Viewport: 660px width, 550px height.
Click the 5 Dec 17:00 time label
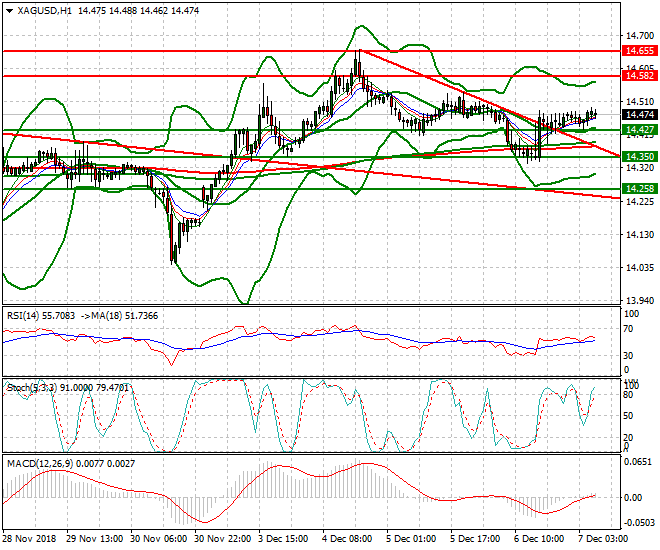476,539
